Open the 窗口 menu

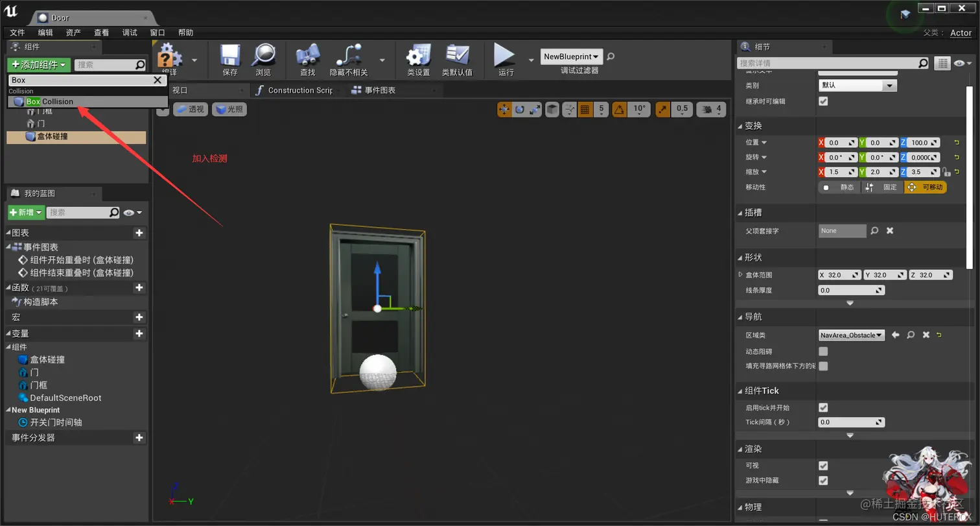point(157,32)
